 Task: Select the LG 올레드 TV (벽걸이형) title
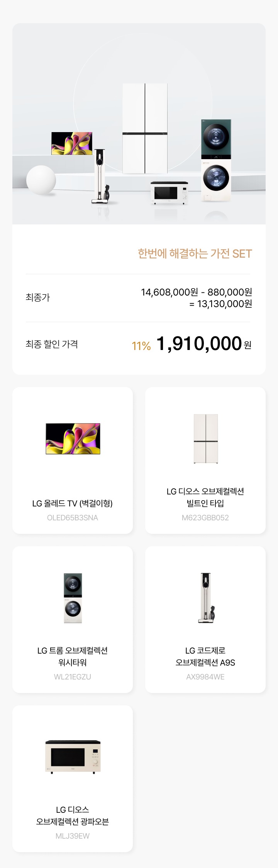73,503
